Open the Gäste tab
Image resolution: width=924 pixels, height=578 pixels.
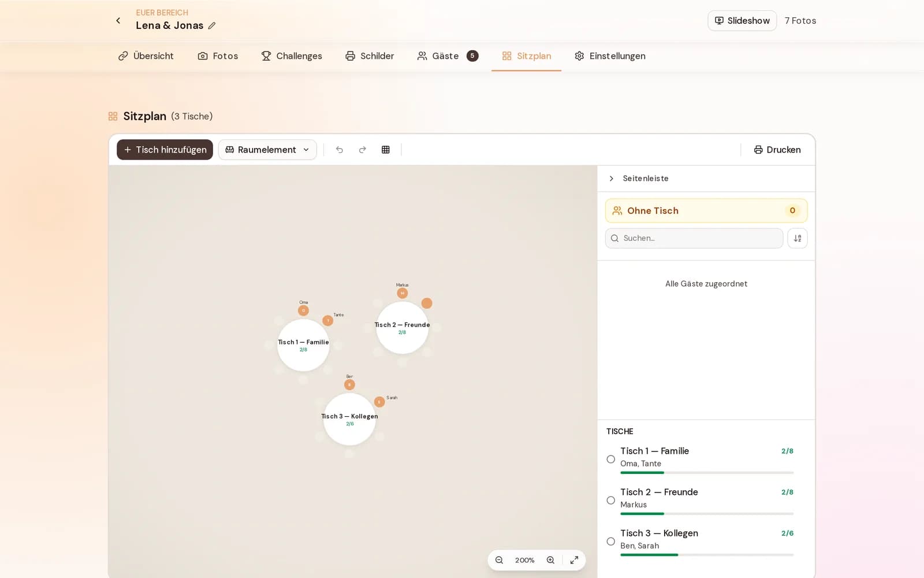point(448,56)
